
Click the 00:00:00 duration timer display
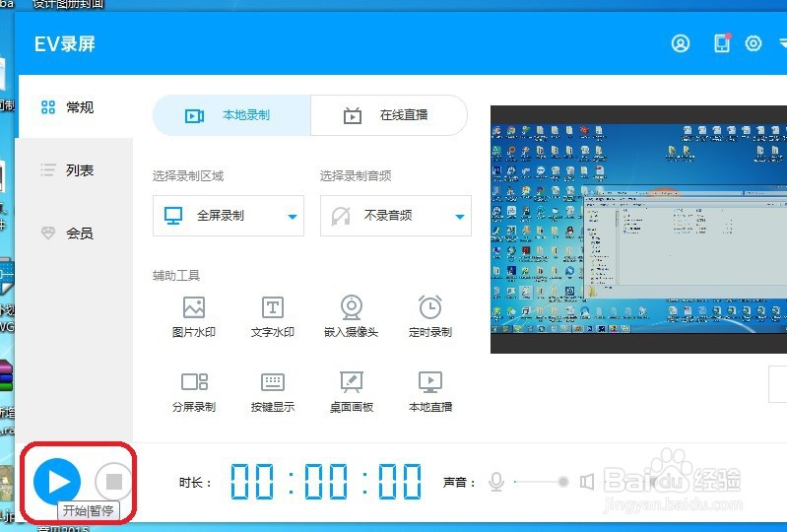pyautogui.click(x=326, y=482)
